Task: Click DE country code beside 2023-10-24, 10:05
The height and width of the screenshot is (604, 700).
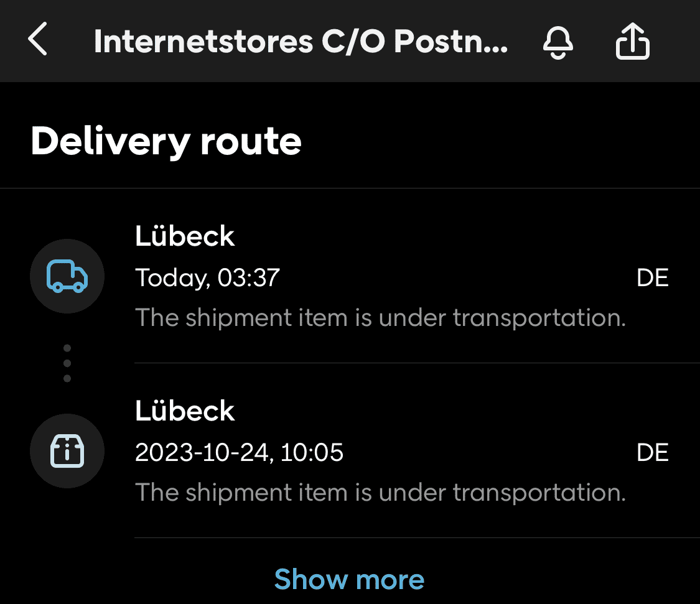Action: coord(652,452)
